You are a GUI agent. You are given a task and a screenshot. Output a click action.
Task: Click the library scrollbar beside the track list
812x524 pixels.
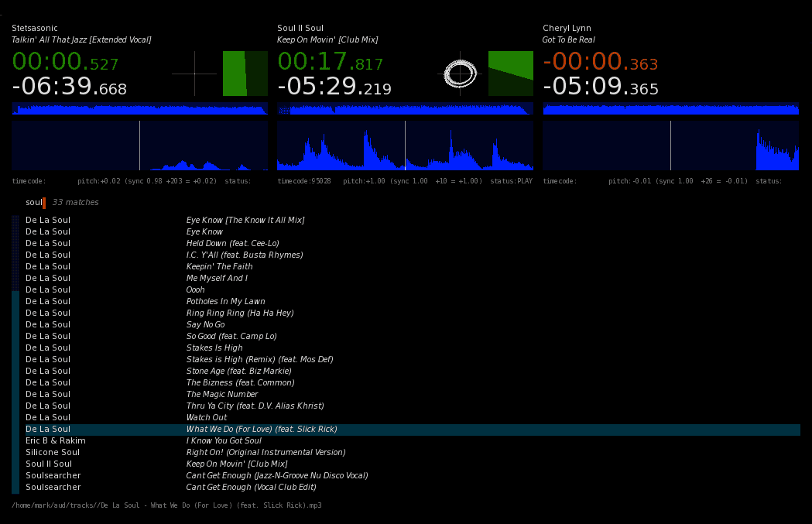click(x=15, y=354)
